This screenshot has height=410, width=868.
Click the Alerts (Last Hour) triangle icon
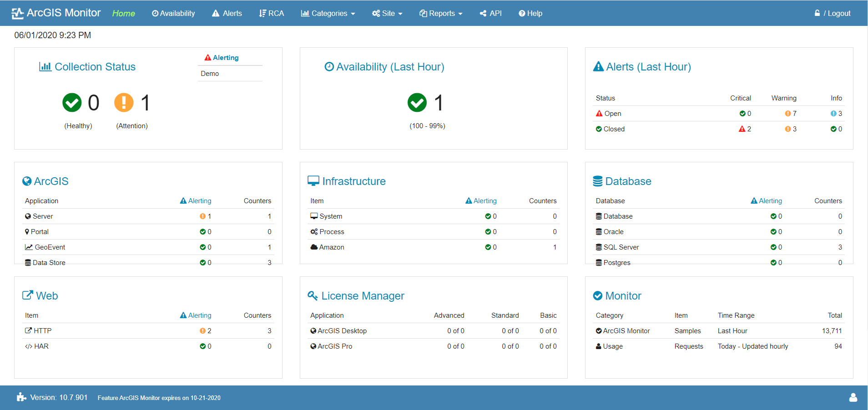pos(599,67)
